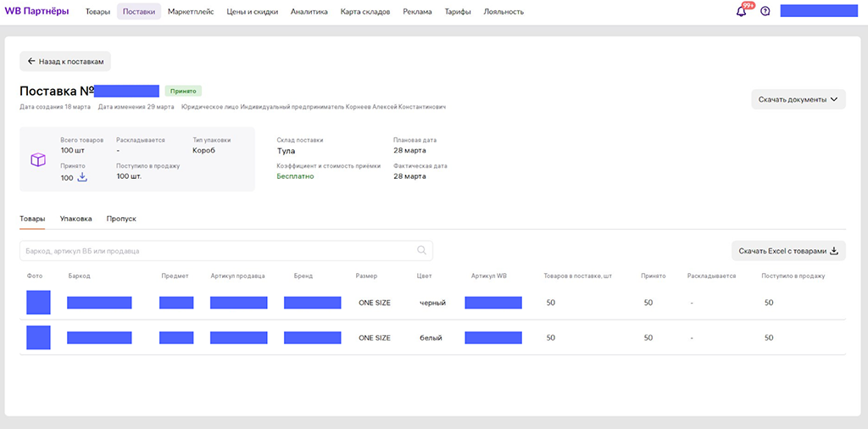Click the Бесплатно acceptance cost text
868x429 pixels.
pyautogui.click(x=295, y=176)
